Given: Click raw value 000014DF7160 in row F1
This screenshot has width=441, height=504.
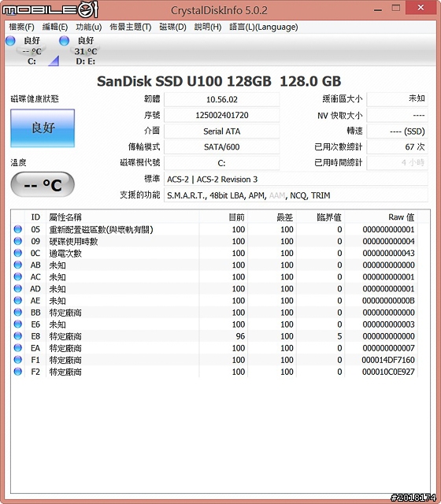Looking at the screenshot, I should click(388, 360).
